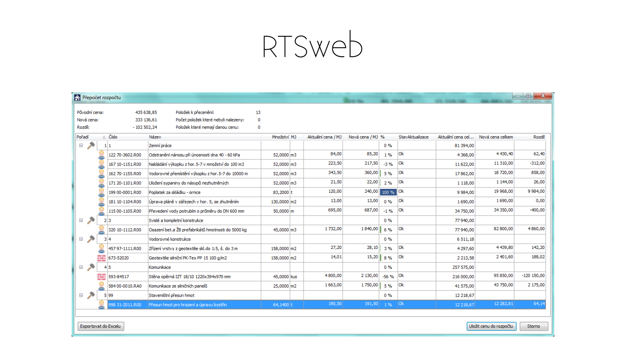Click brick material icon of row 593-84517
Image resolution: width=626 pixels, height=364 pixels.
coord(101,276)
